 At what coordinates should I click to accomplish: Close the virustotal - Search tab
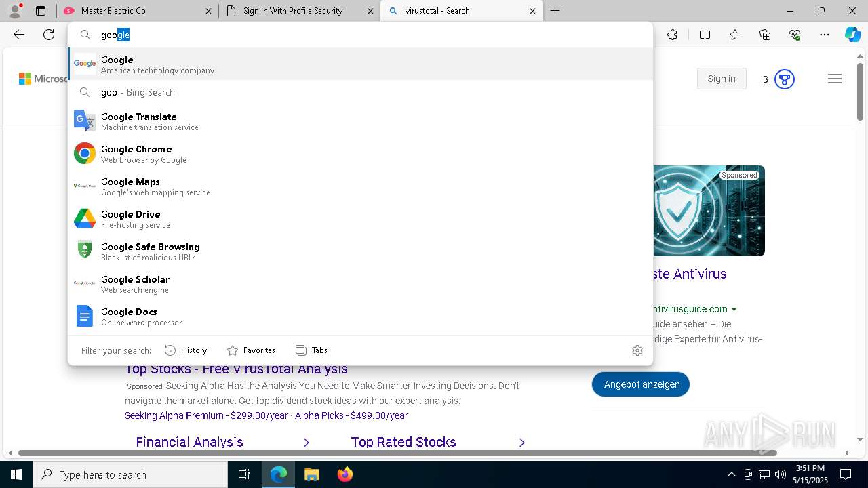[532, 11]
